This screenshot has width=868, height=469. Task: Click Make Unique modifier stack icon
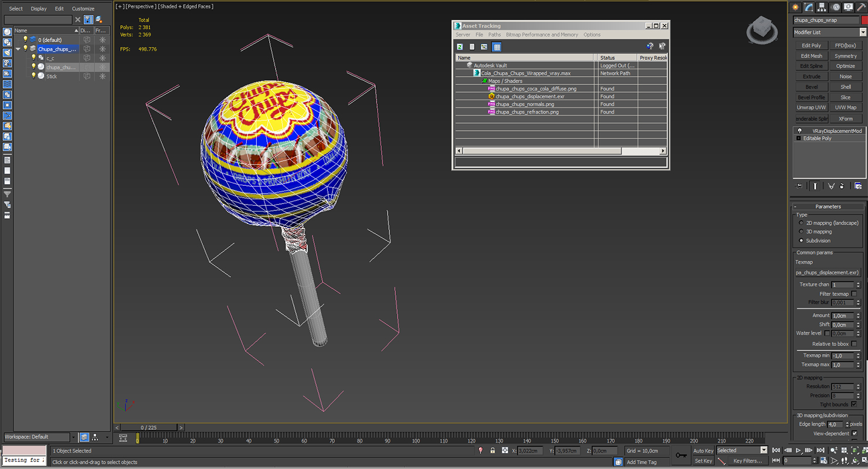click(x=831, y=186)
